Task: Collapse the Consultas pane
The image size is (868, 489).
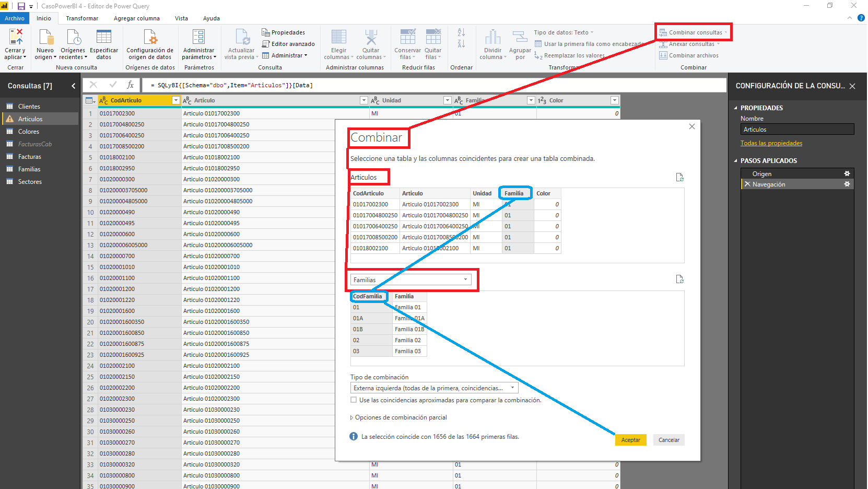Action: click(x=73, y=86)
